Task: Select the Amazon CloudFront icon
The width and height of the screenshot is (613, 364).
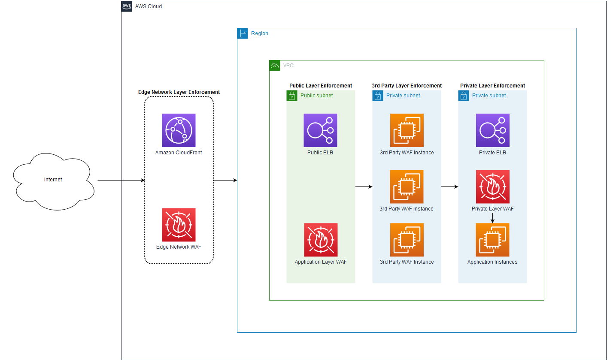Action: (179, 130)
